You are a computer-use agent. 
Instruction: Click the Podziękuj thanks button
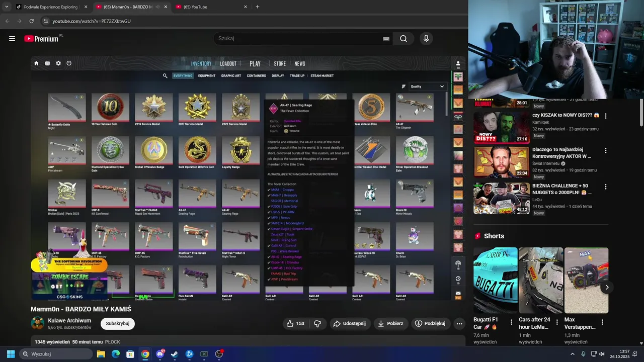(431, 324)
